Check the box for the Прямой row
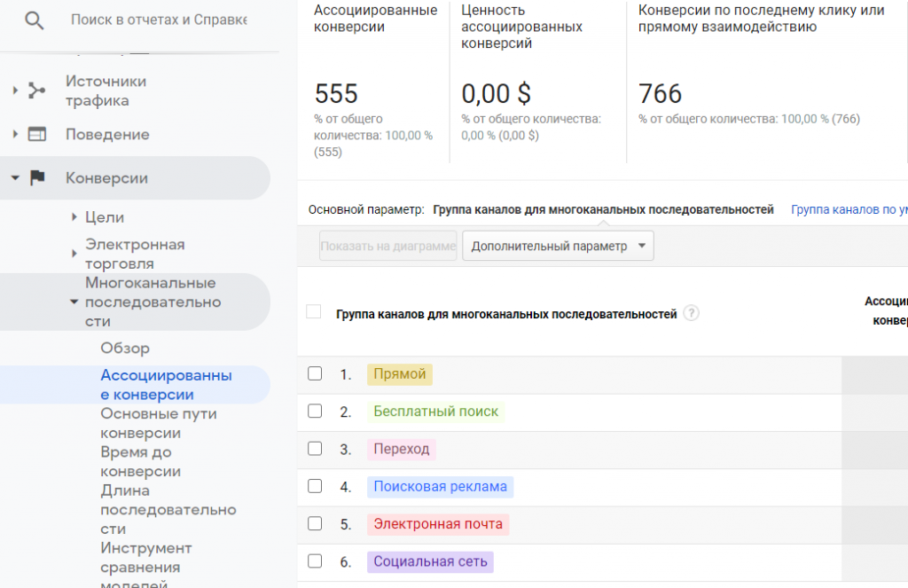The height and width of the screenshot is (588, 908). pos(315,374)
